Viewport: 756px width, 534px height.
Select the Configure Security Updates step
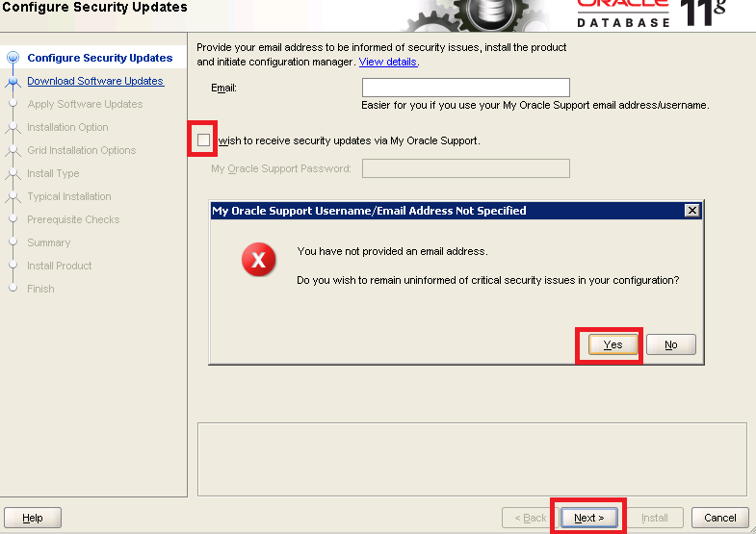point(100,58)
